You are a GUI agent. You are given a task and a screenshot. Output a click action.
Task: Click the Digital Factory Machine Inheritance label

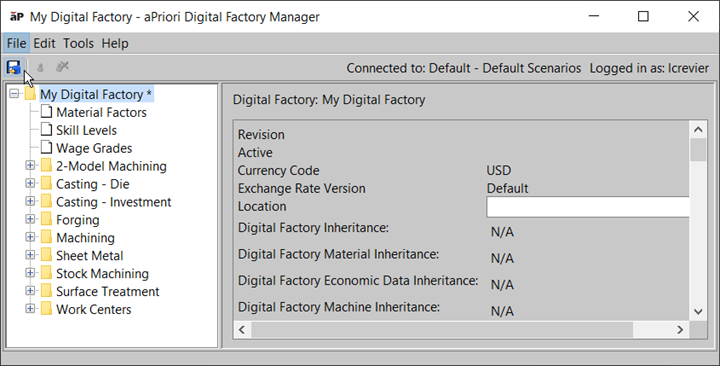point(338,307)
